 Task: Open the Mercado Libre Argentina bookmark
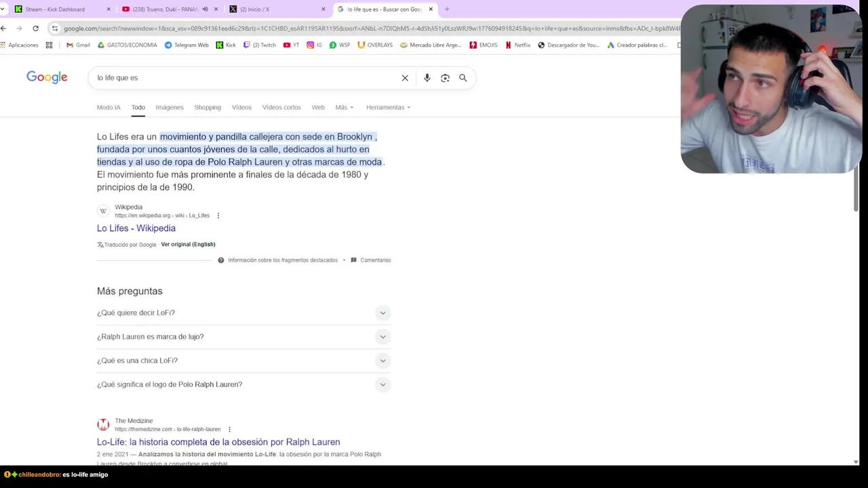click(x=431, y=45)
